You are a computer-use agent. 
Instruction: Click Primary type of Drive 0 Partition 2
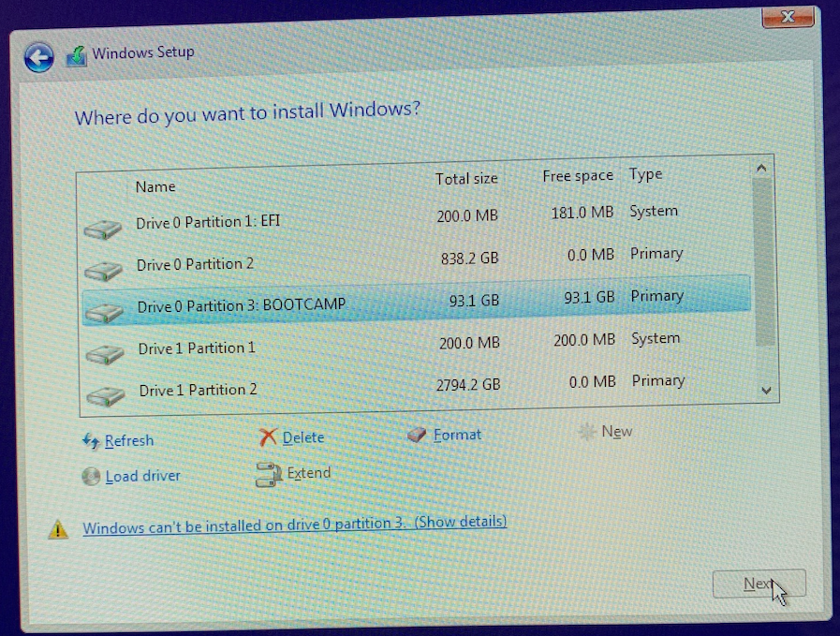656,254
